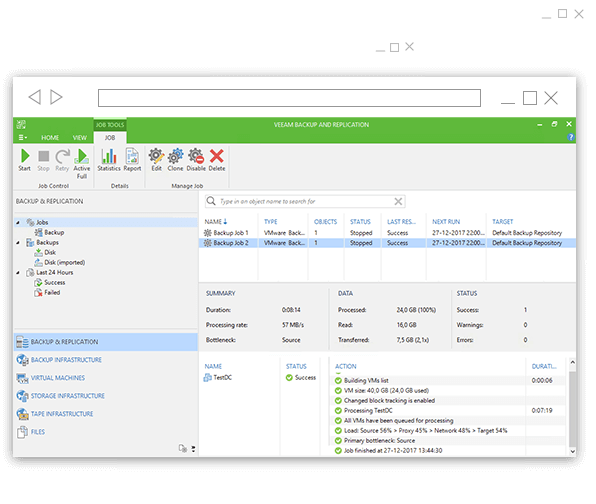Disable the selected job
Viewport: 596px width, 504px height.
(196, 160)
